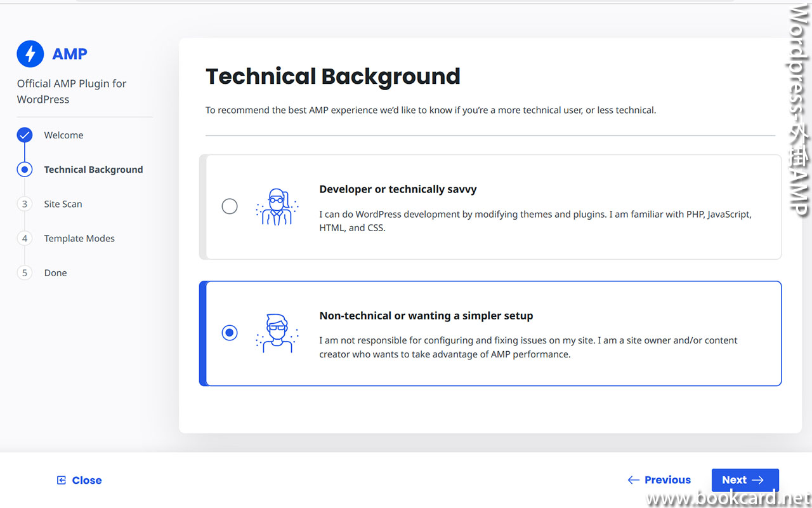Open the Site Scan step label
The width and height of the screenshot is (812, 508).
point(63,204)
